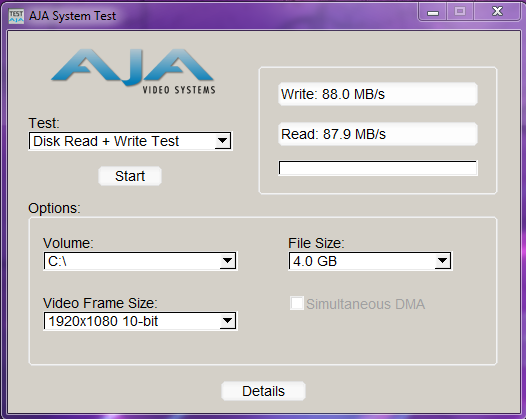
Task: Start the disk test
Action: 130,176
